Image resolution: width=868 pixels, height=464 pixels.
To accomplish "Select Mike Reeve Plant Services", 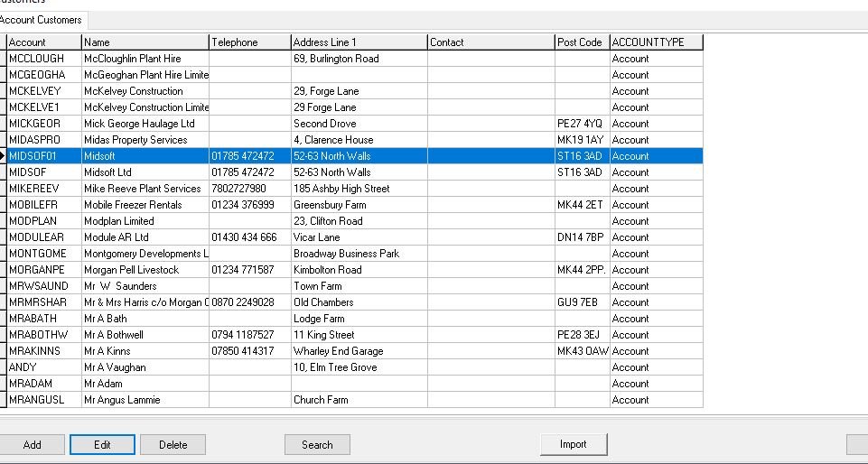I will 145,189.
